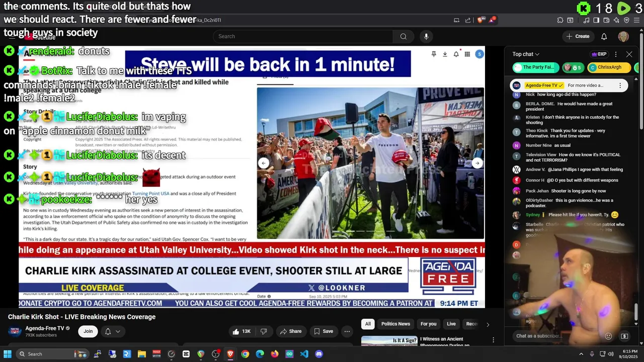Open the browser music note playlist icon
This screenshot has height=362, width=644.
[x=587, y=20]
